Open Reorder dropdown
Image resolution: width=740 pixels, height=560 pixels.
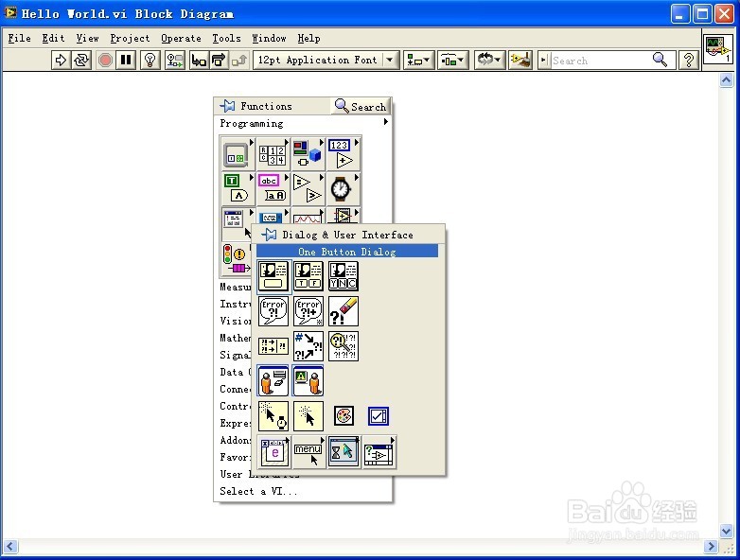click(489, 60)
